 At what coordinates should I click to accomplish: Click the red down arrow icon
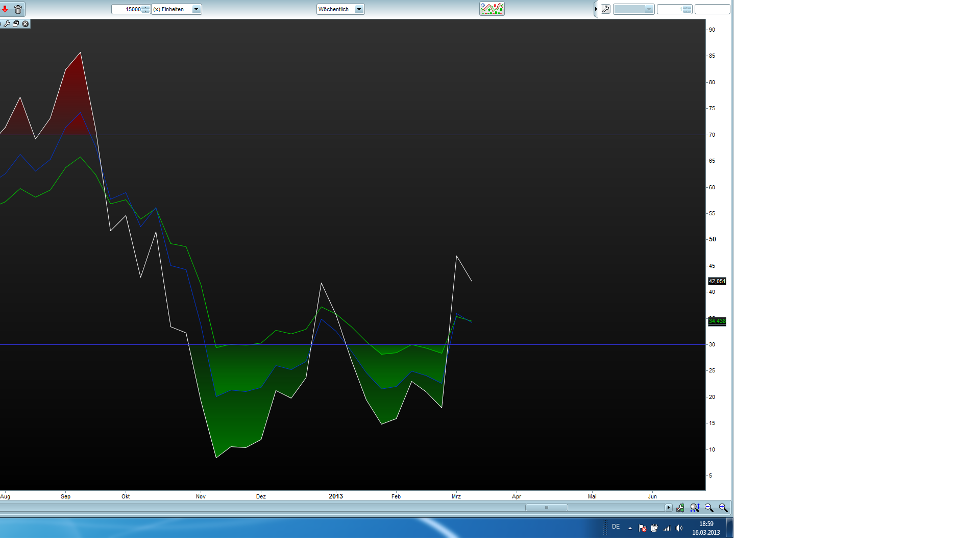[5, 9]
